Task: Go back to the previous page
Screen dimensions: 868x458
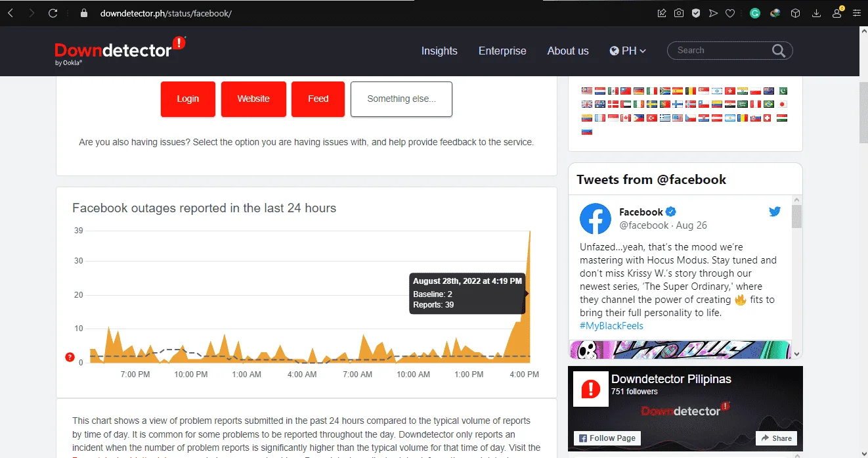Action: 11,13
